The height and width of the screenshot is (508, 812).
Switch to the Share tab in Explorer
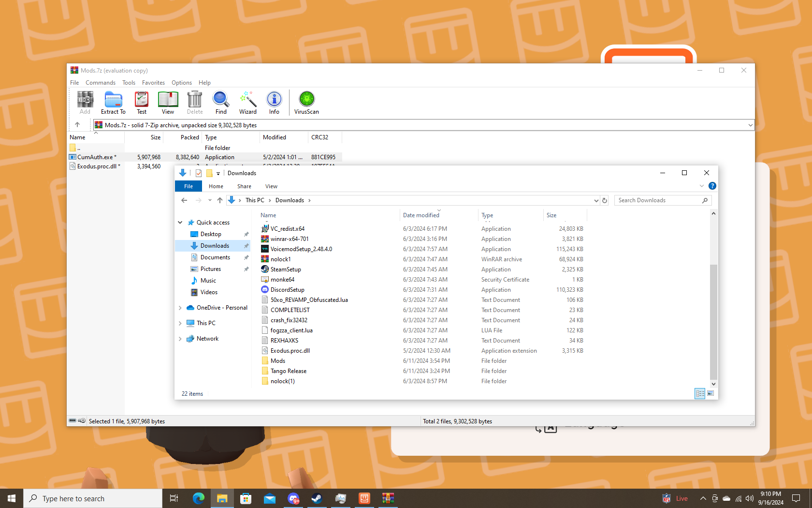(x=244, y=186)
